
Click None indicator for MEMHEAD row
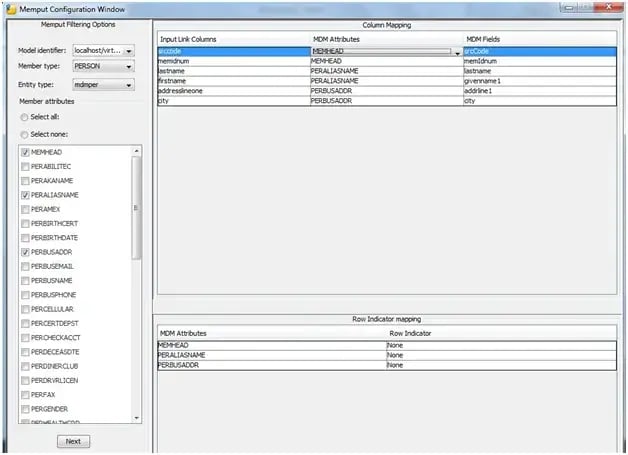point(501,345)
